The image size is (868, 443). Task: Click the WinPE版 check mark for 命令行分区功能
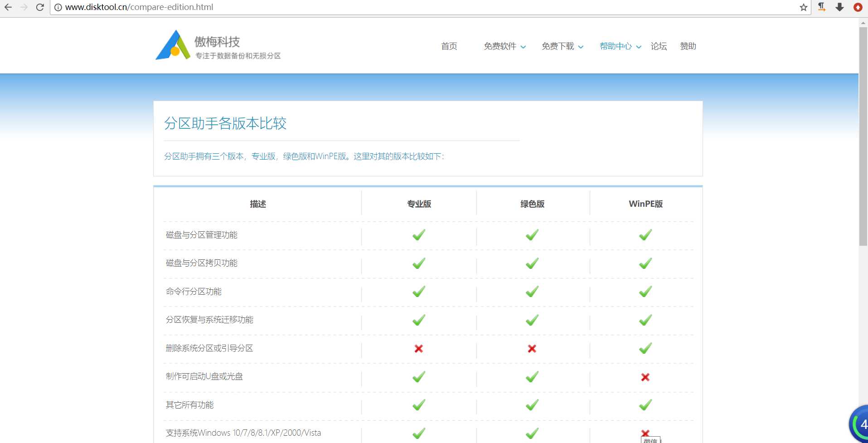click(x=645, y=292)
